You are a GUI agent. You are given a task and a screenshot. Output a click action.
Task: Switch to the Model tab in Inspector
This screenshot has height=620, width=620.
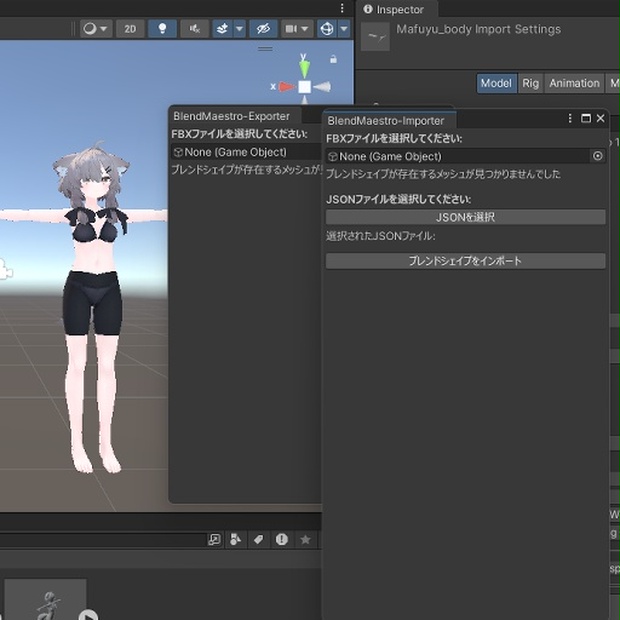pos(495,83)
